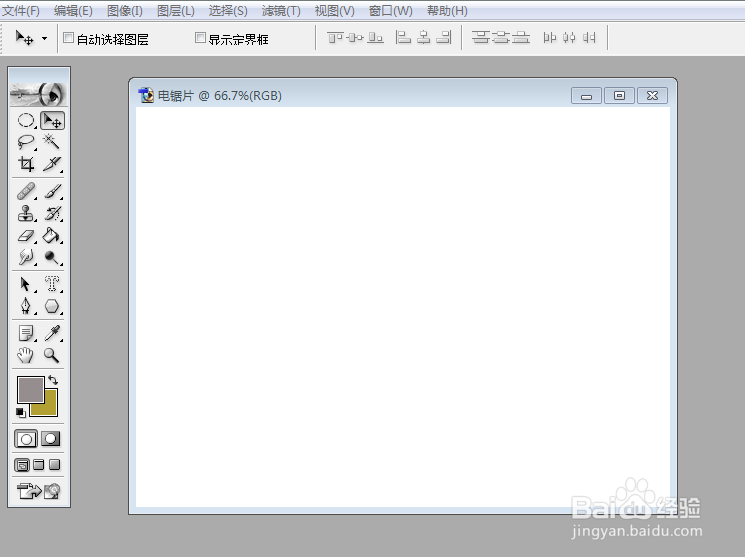Click Distribute Left Edges button

click(550, 37)
